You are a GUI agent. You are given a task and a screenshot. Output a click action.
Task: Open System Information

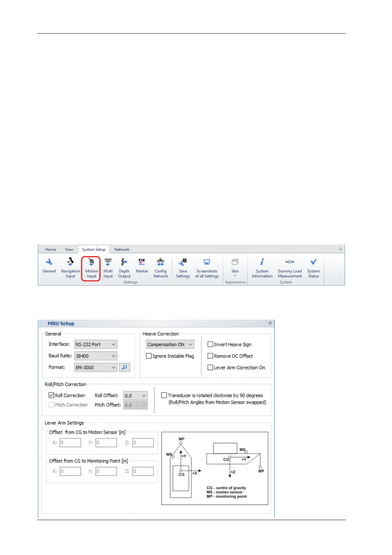(262, 268)
